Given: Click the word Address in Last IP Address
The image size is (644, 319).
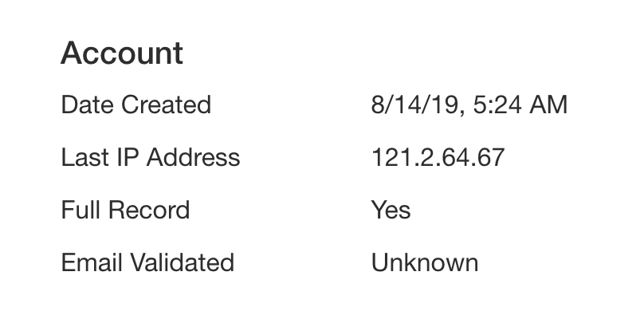Looking at the screenshot, I should [193, 157].
